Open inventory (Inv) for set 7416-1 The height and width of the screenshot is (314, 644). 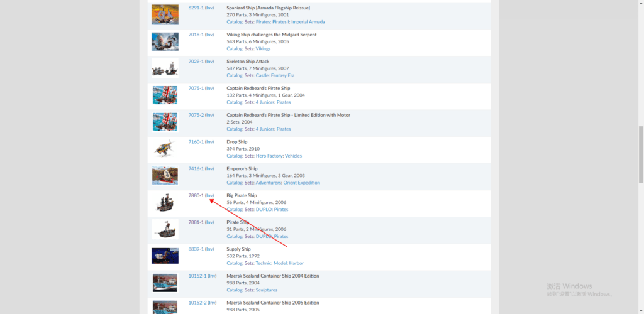point(209,168)
